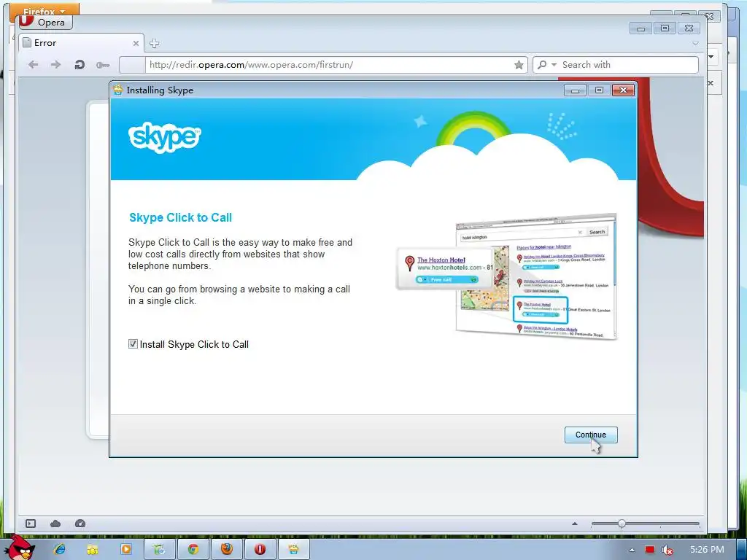747x560 pixels.
Task: Open Opera Link cloud icon
Action: [x=55, y=524]
